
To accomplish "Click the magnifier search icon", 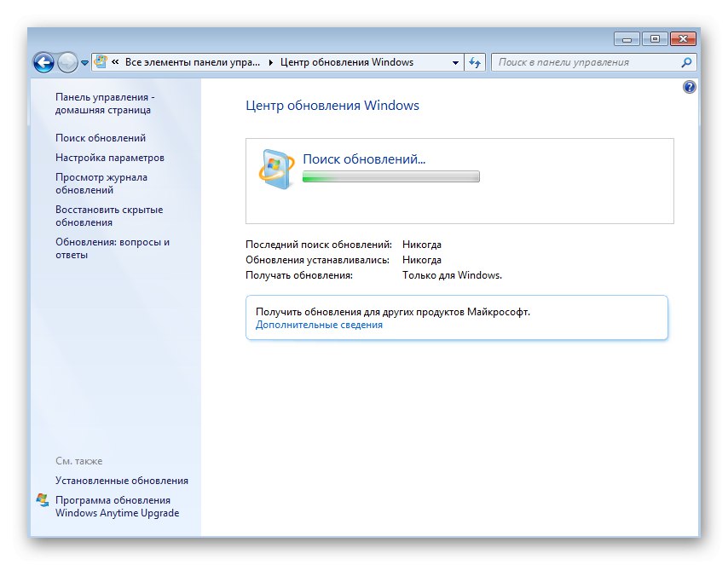I will point(687,62).
